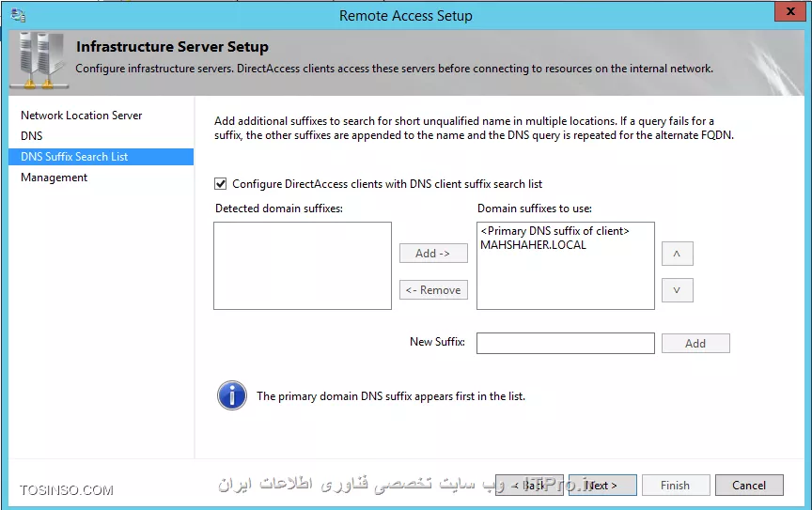Select the DNS Suffix Search List step

click(101, 157)
